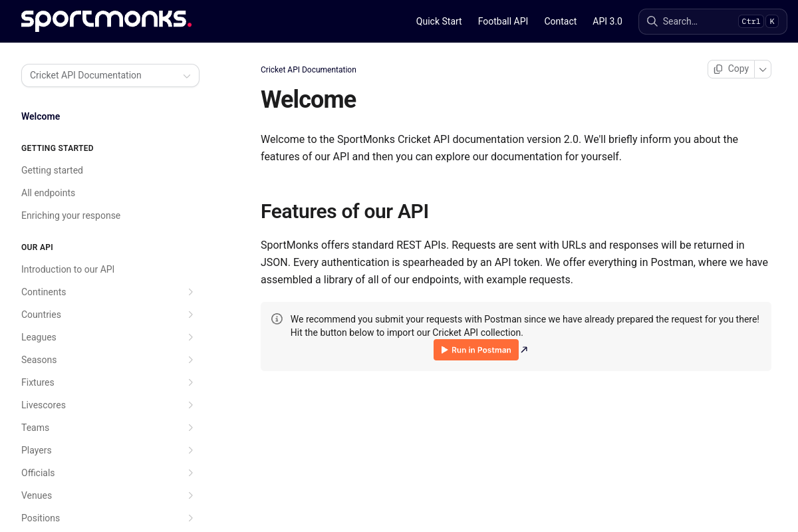The width and height of the screenshot is (798, 532).
Task: Click the Cricket API Documentation breadcrumb
Action: click(309, 70)
